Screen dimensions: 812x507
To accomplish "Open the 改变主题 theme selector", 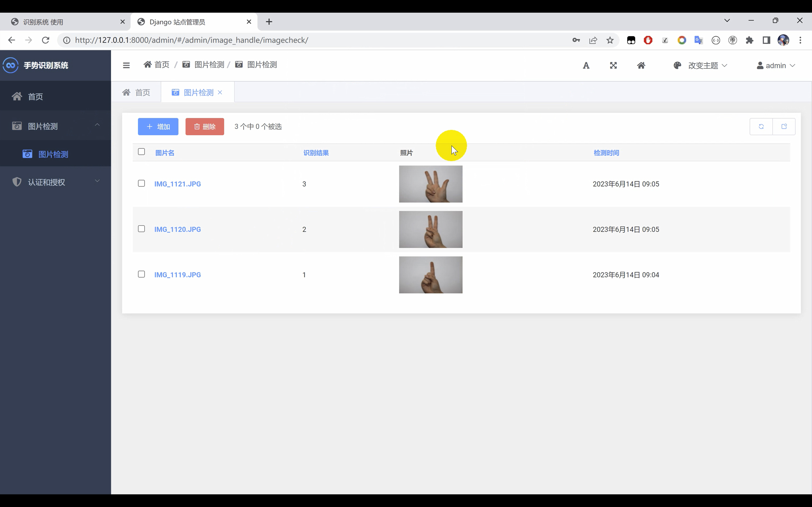I will [x=704, y=65].
